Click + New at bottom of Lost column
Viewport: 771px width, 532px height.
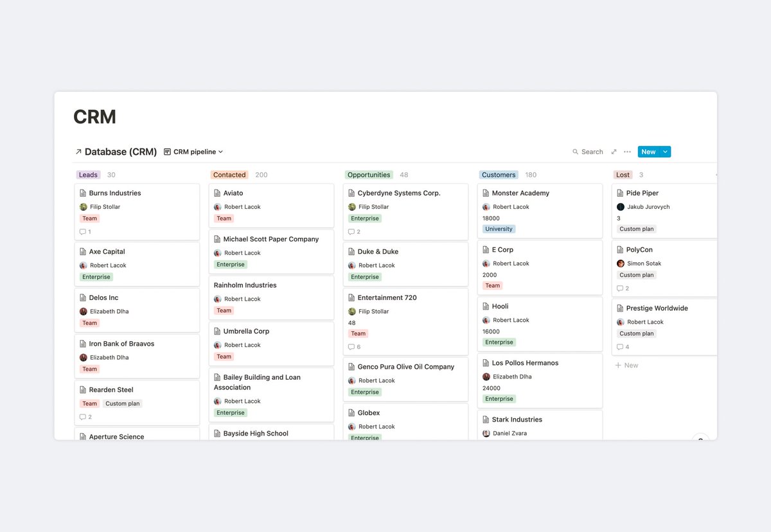[626, 365]
